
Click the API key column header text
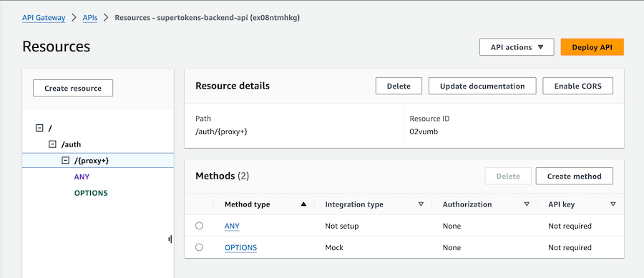click(x=562, y=204)
